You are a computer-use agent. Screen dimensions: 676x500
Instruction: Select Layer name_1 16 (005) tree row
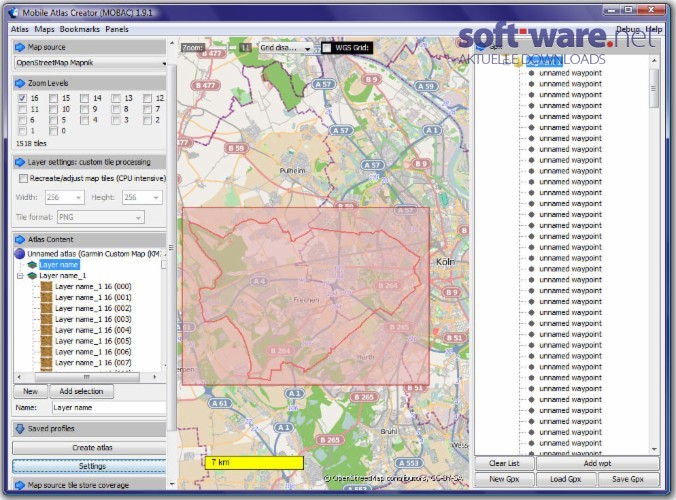click(93, 341)
